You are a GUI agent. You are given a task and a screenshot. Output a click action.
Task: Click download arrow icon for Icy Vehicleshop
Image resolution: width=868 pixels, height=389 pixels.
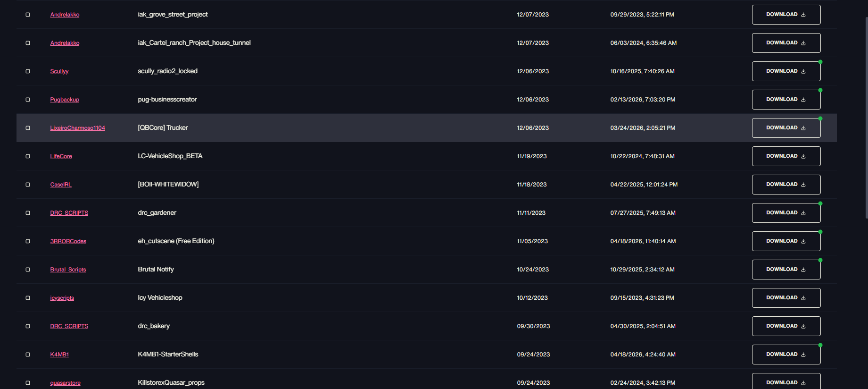803,298
